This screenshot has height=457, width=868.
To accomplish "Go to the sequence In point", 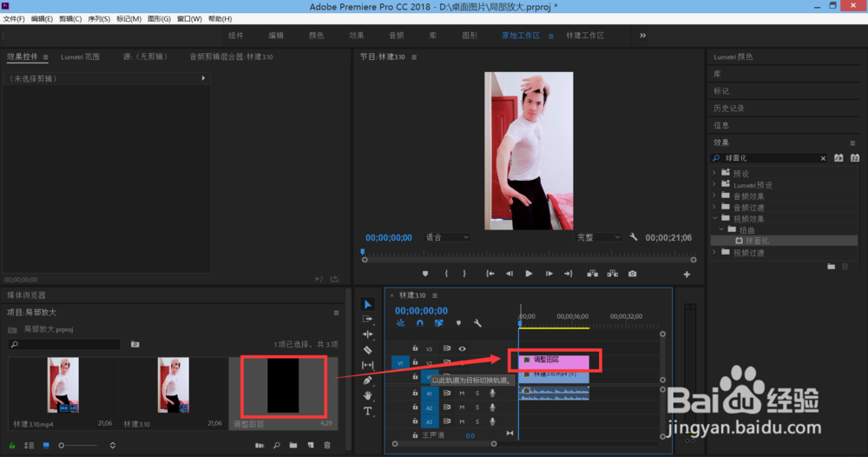I will [x=490, y=274].
